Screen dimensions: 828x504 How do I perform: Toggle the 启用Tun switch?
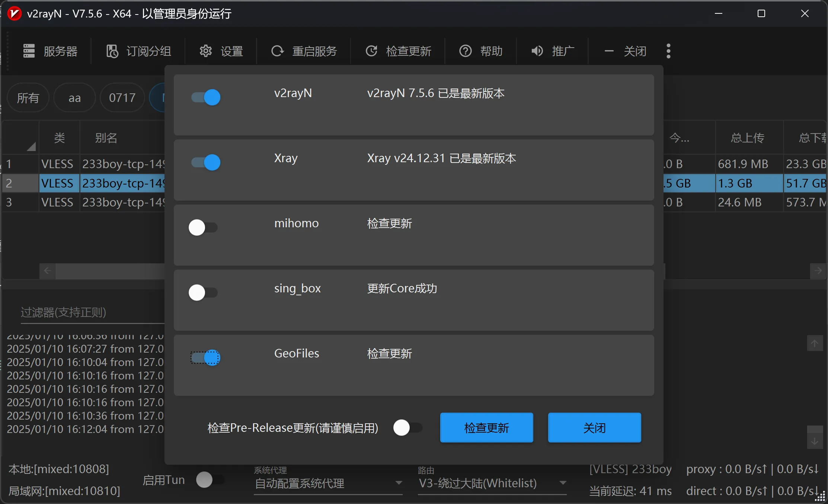tap(210, 480)
